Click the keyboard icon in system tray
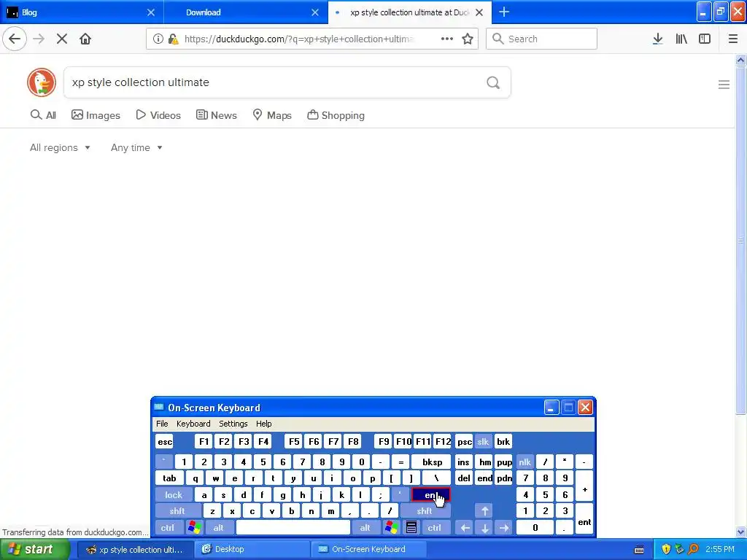Viewport: 747px width, 560px height. pos(639,550)
